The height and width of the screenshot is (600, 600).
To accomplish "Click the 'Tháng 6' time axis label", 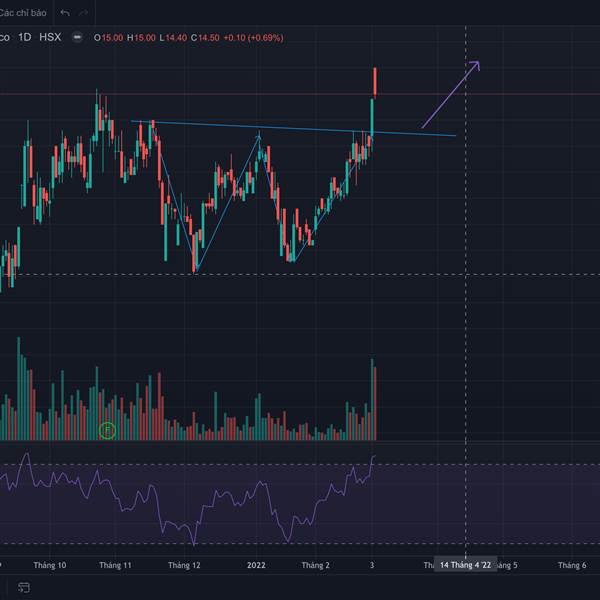I will [x=572, y=565].
